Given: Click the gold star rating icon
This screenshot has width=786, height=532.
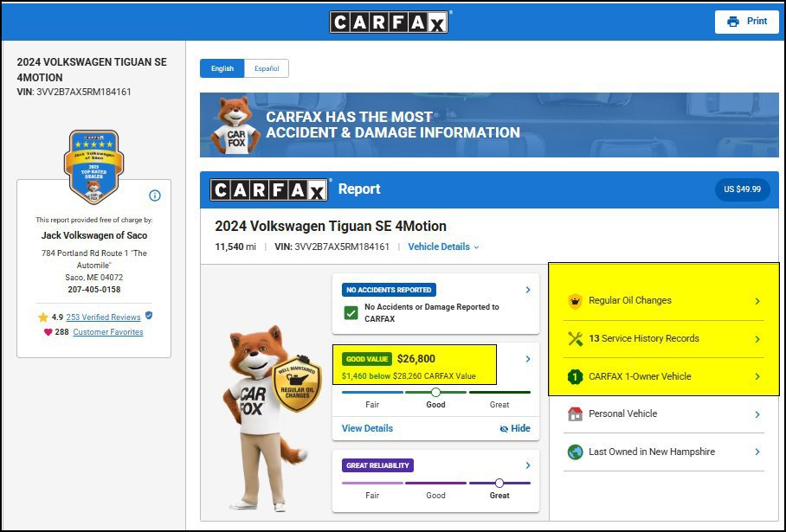Looking at the screenshot, I should 43,317.
